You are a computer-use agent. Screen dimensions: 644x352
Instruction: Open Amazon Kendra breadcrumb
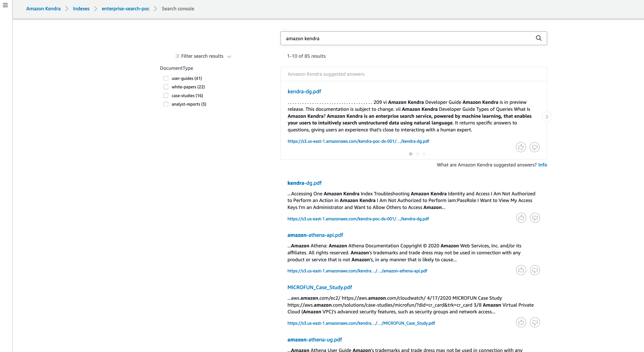pos(43,9)
